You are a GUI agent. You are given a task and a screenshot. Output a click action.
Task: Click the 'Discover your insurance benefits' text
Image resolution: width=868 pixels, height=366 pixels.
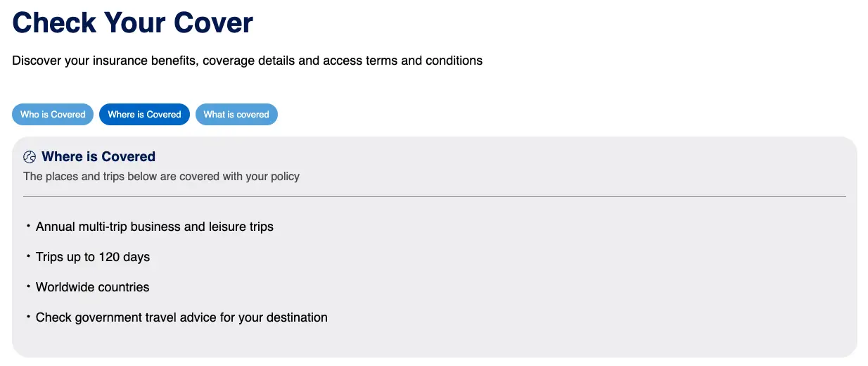(106, 61)
